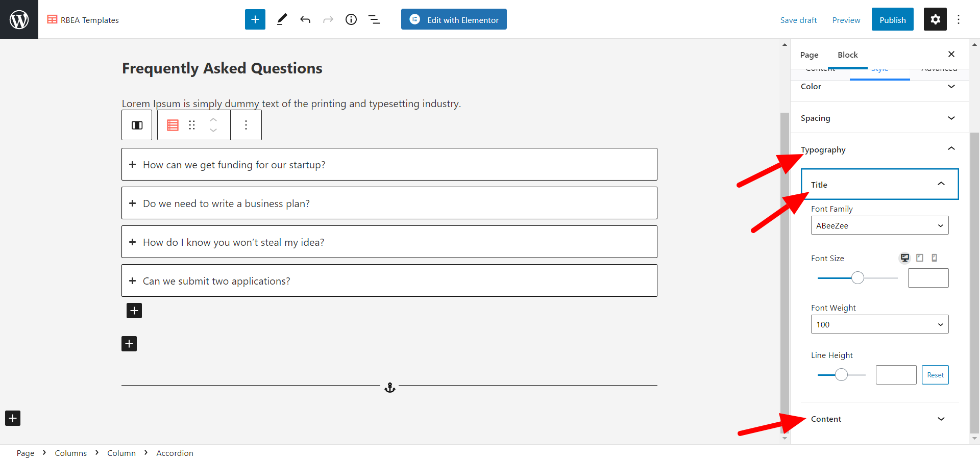This screenshot has height=460, width=980.
Task: Open the document details info icon
Action: (x=351, y=19)
